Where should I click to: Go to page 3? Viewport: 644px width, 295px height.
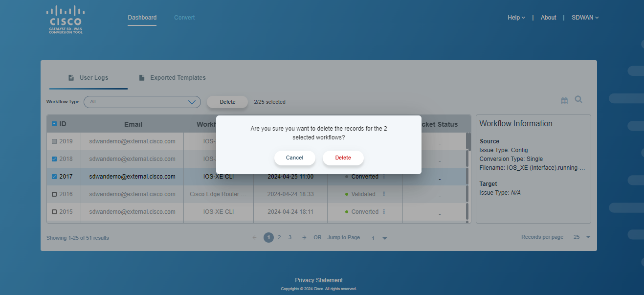[x=290, y=237]
